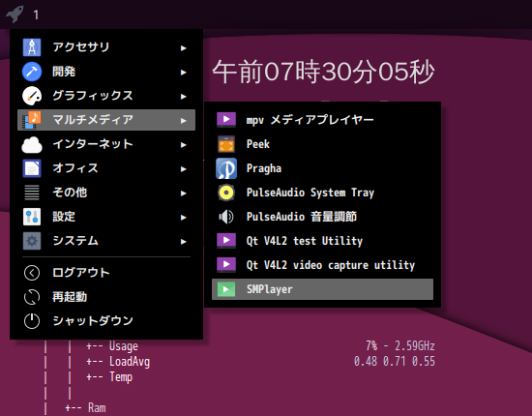Click the Graphics palette icon

(32, 96)
